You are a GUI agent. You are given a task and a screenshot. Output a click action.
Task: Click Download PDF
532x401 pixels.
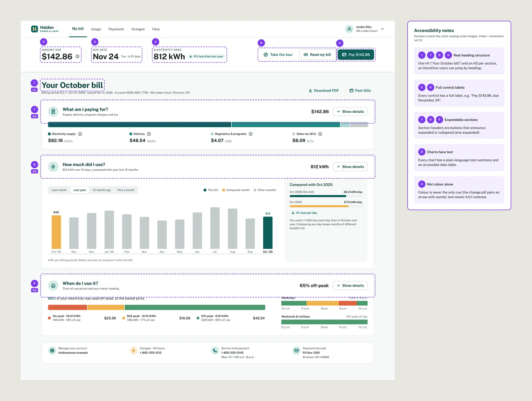324,91
